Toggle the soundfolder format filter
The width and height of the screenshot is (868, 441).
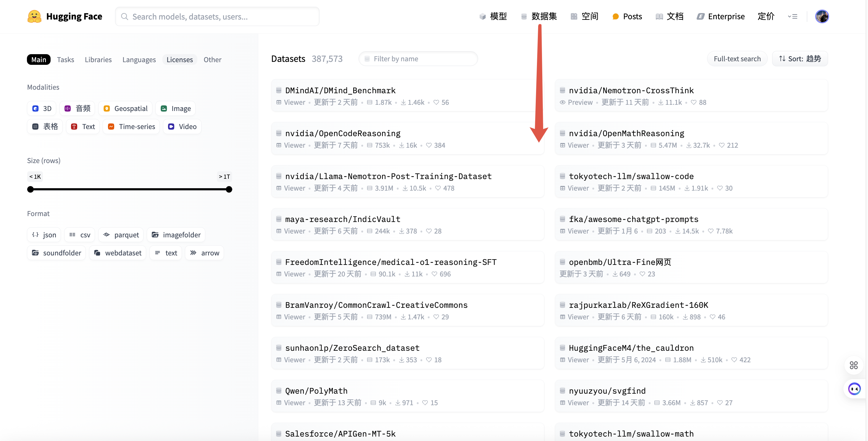point(56,253)
